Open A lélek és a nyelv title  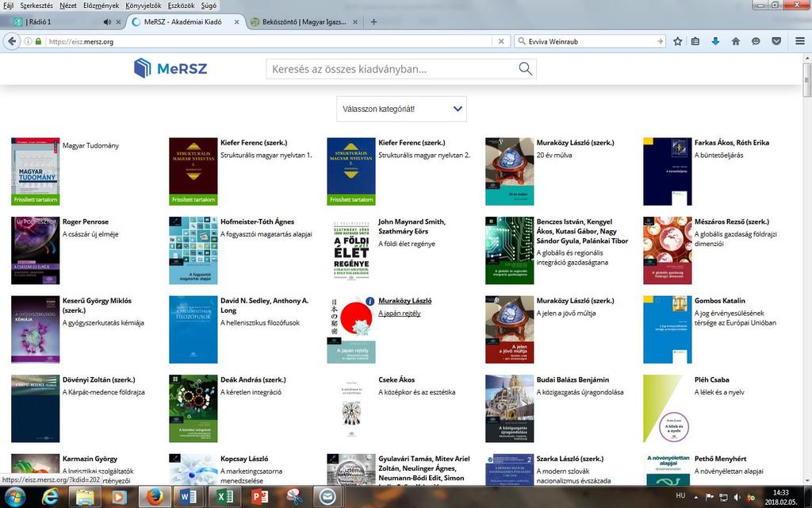point(718,392)
